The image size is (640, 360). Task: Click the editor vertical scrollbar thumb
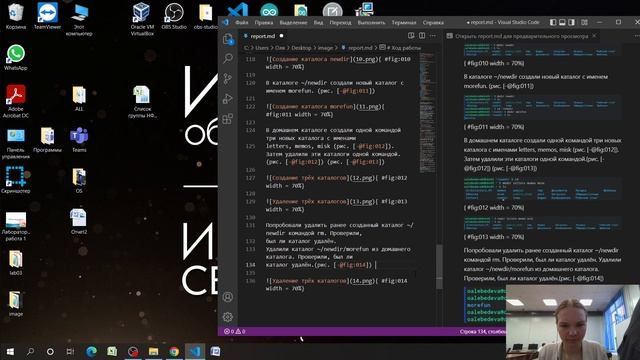pyautogui.click(x=439, y=267)
